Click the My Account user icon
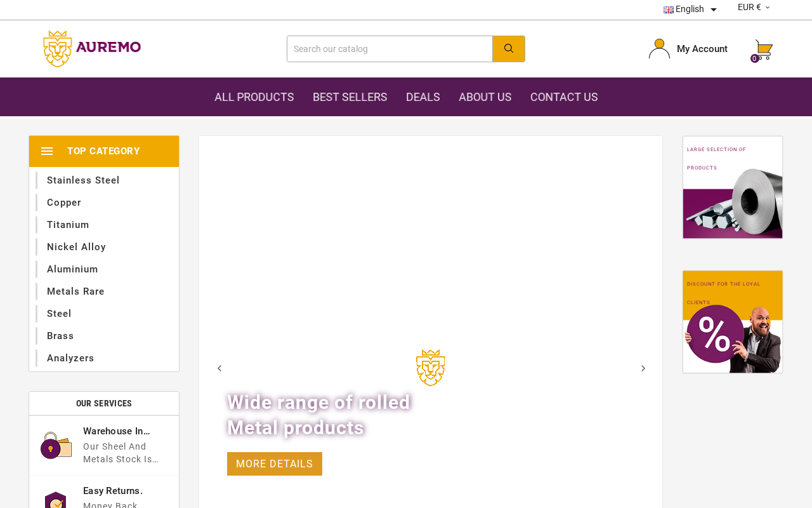This screenshot has height=508, width=812. pos(659,49)
